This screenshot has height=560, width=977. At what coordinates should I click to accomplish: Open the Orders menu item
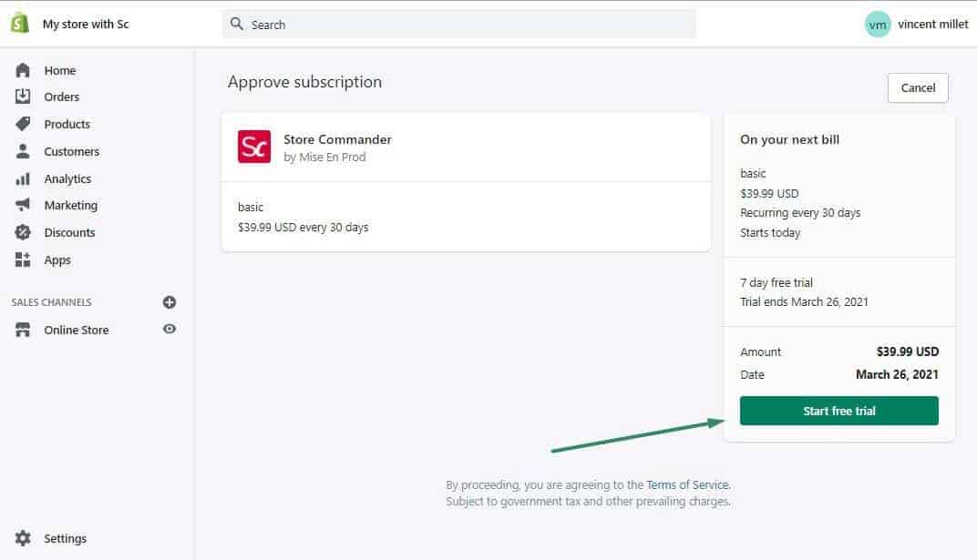pos(62,97)
